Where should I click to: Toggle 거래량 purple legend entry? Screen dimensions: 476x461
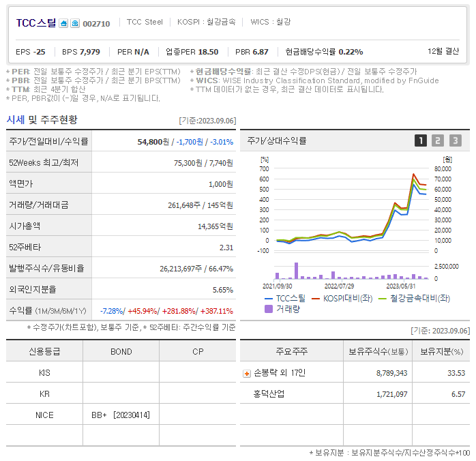click(282, 309)
